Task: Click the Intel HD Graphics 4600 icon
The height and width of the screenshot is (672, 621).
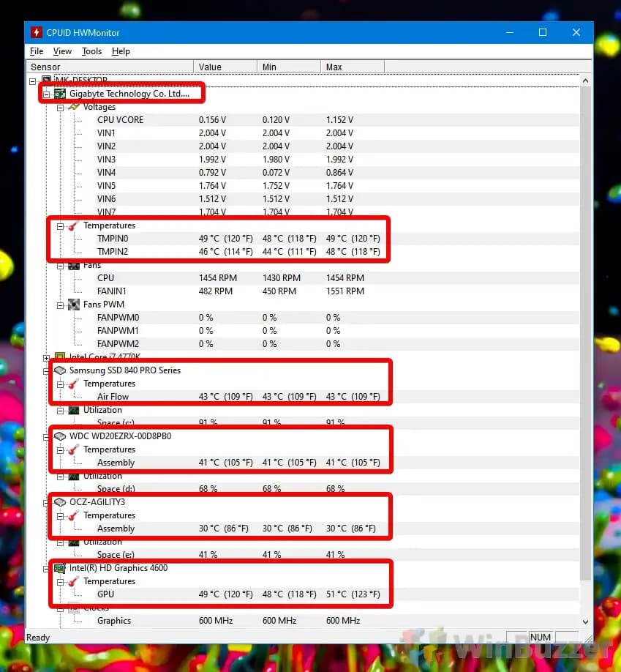Action: click(x=60, y=568)
